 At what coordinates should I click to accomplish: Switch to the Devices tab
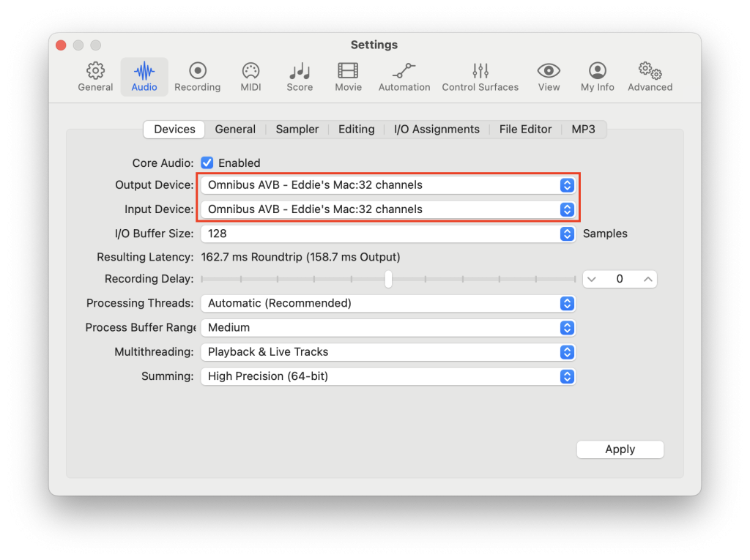click(x=174, y=129)
